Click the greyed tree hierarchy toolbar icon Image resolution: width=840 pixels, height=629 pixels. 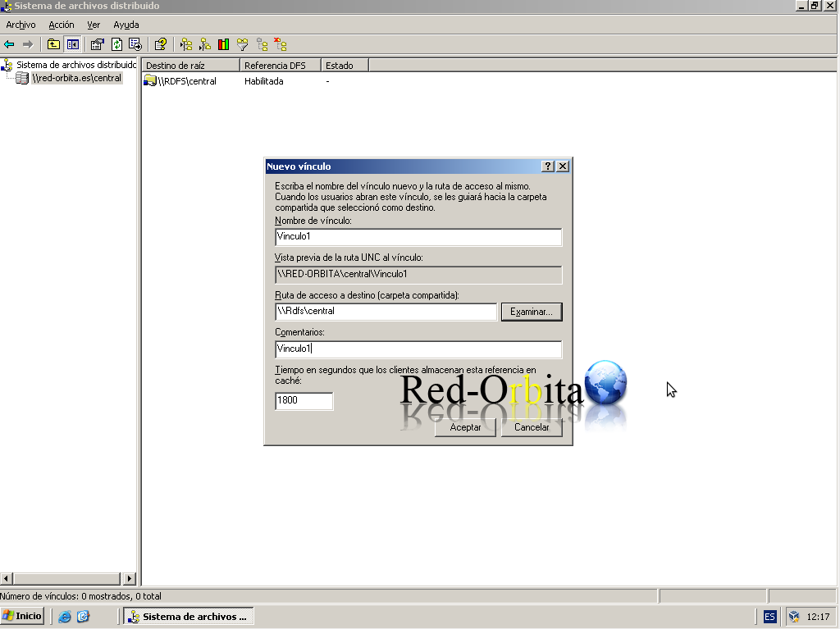coord(262,44)
